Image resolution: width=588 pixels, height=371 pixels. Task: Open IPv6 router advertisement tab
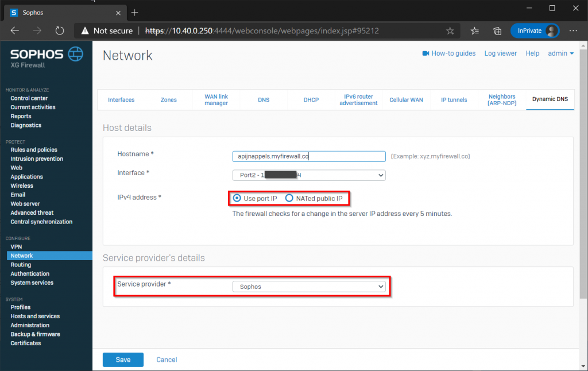358,100
